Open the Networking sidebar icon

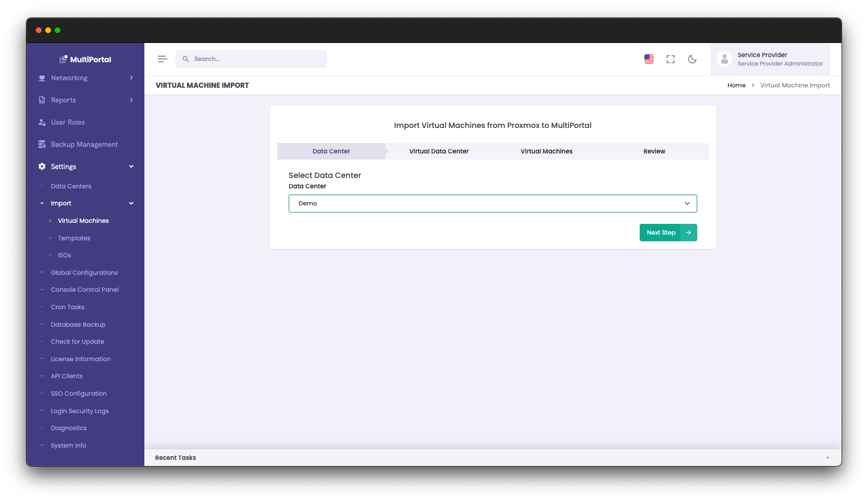[42, 78]
